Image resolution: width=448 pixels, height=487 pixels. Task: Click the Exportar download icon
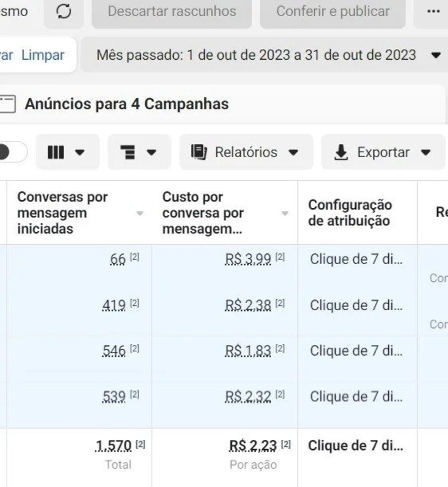point(341,152)
